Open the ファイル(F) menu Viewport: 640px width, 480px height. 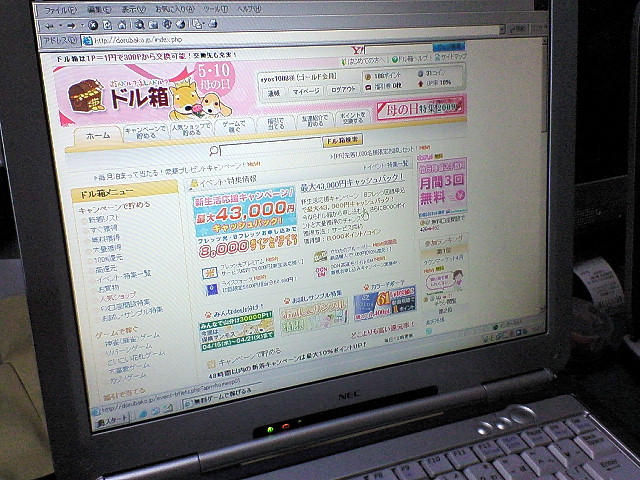pyautogui.click(x=60, y=11)
